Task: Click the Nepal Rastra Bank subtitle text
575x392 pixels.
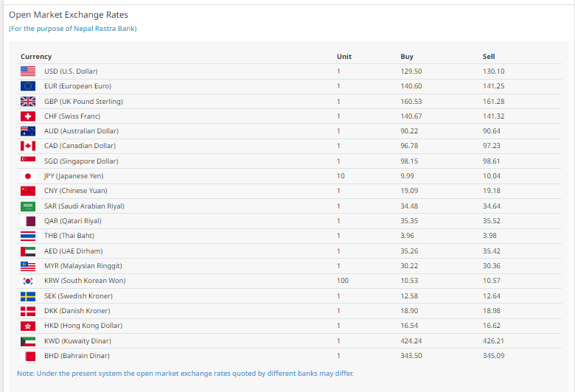Action: click(72, 29)
